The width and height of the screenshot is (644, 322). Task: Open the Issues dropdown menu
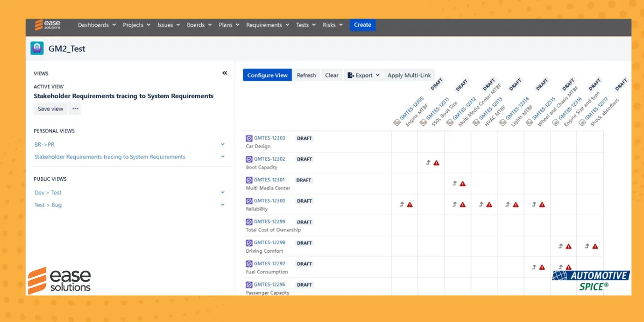tap(168, 25)
